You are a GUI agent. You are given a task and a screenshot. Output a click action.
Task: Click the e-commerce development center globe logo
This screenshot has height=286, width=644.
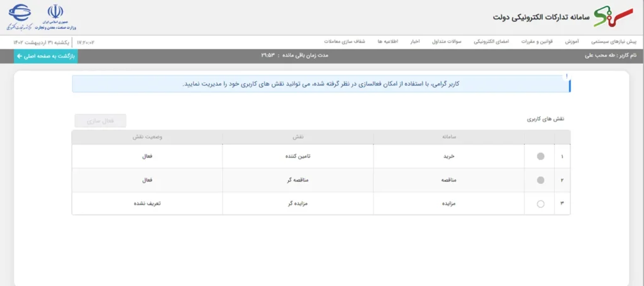tap(19, 17)
